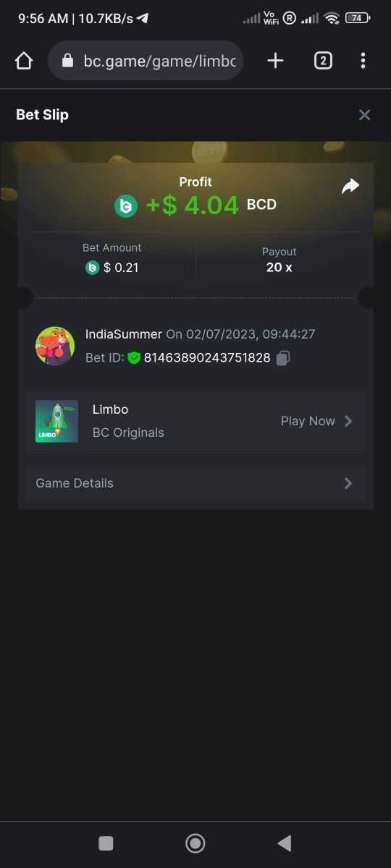Image resolution: width=391 pixels, height=868 pixels.
Task: Tap the green verified shield icon
Action: click(134, 357)
